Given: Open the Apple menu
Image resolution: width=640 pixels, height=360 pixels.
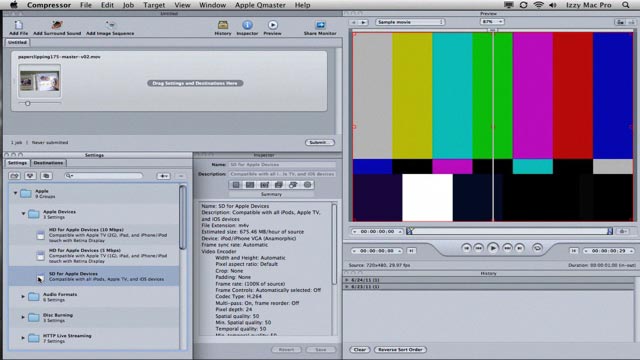Looking at the screenshot, I should coord(13,5).
